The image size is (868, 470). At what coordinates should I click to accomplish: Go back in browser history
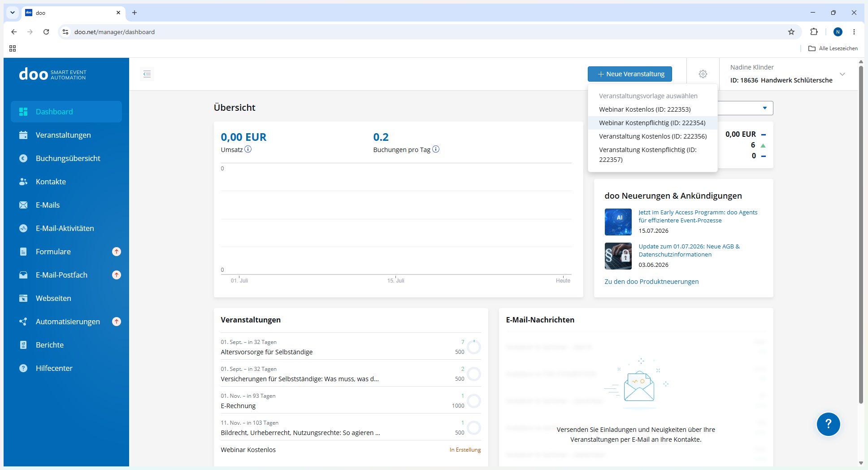point(14,32)
